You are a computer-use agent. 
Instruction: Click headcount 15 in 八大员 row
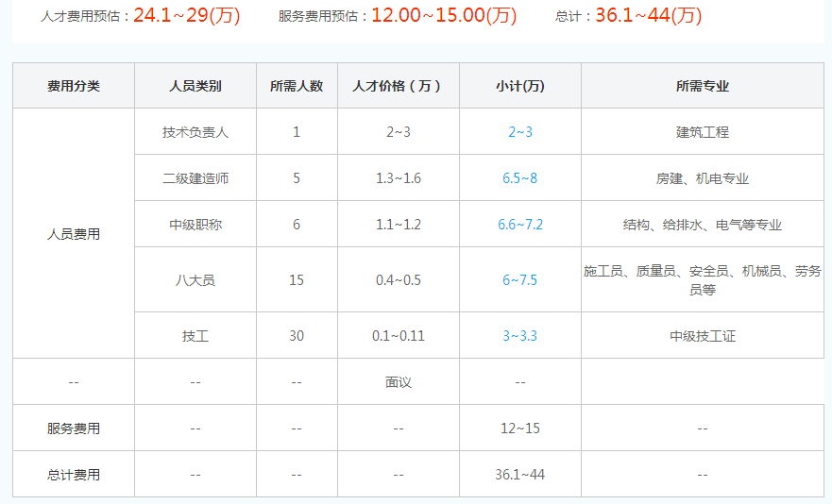pos(297,279)
